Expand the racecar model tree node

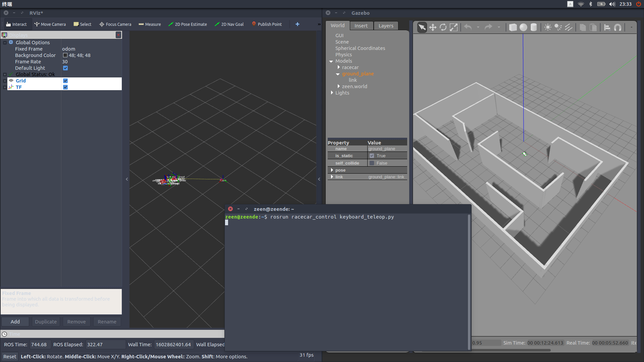point(339,67)
